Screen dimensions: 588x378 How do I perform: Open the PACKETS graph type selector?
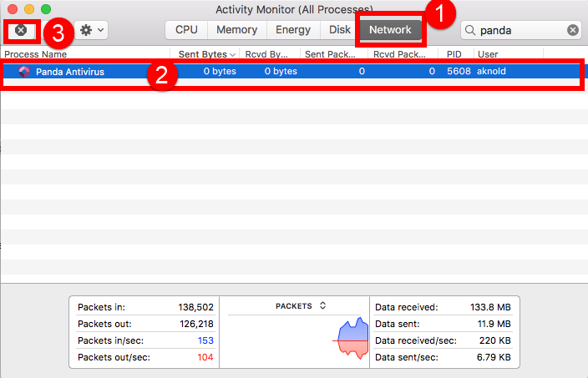[301, 305]
